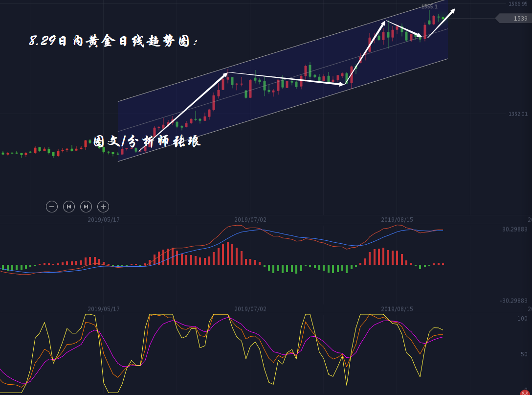This screenshot has height=395, width=532.
Task: Select 2019/08/15 date under the MACD panel
Action: pos(397,309)
